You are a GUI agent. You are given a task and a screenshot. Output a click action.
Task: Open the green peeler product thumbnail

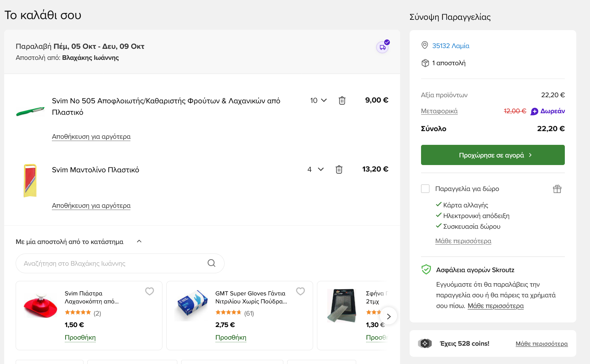30,111
